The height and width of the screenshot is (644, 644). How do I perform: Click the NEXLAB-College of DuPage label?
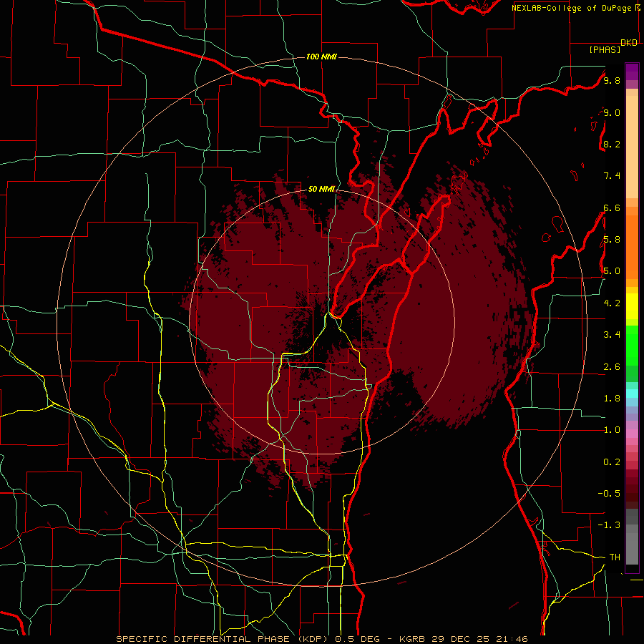[x=573, y=8]
